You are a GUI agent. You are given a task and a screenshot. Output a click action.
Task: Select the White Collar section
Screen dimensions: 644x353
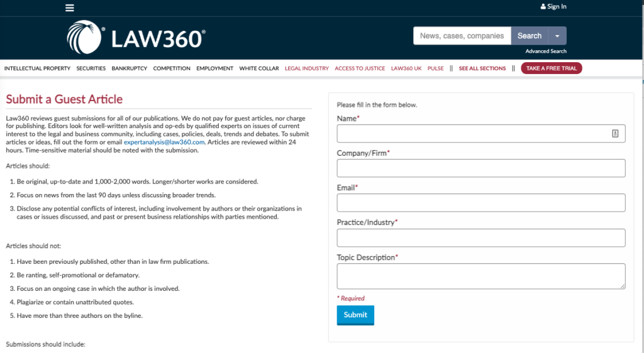(259, 68)
